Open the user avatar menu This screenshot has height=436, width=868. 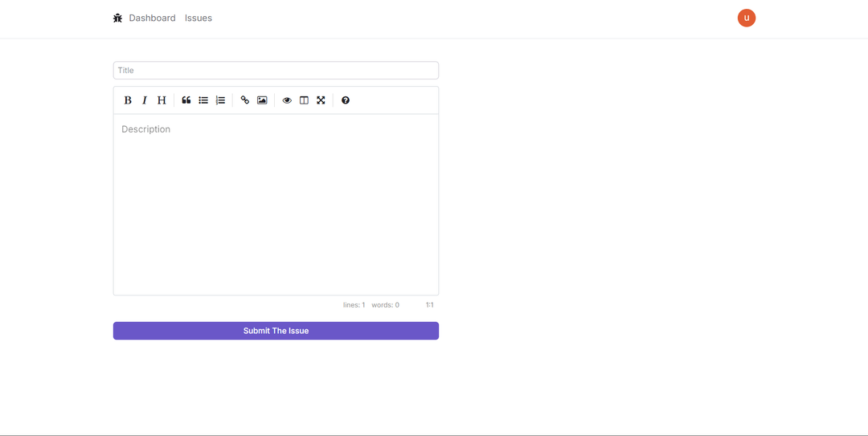click(x=746, y=18)
